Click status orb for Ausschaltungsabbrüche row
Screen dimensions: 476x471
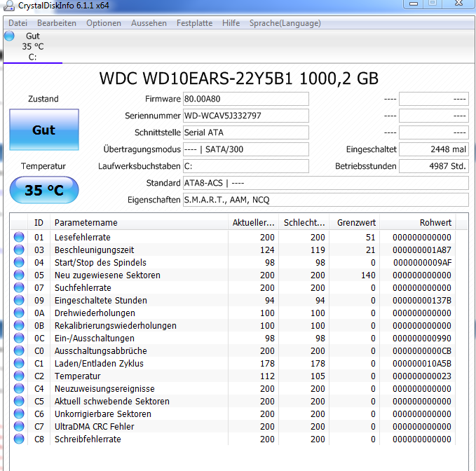(19, 350)
